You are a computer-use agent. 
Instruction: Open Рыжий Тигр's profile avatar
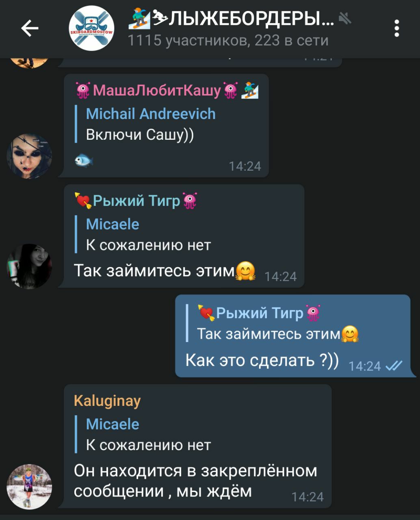point(29,266)
